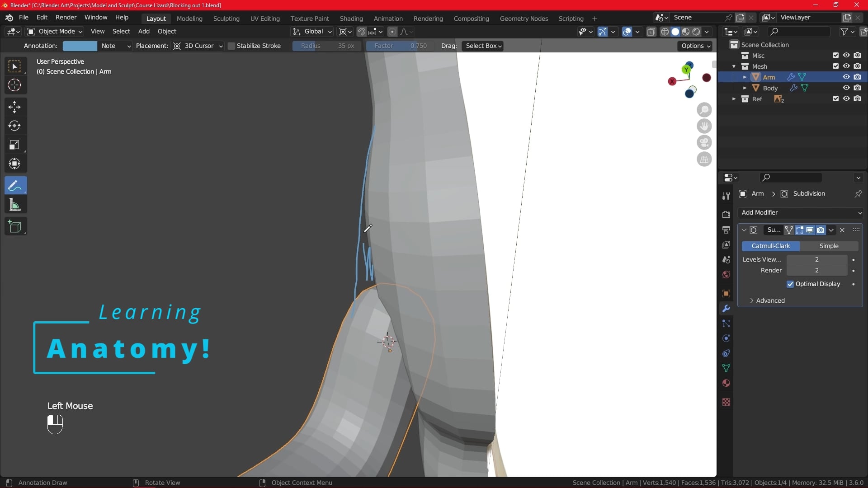The image size is (868, 488).
Task: Select the Scale tool
Action: pyautogui.click(x=14, y=145)
